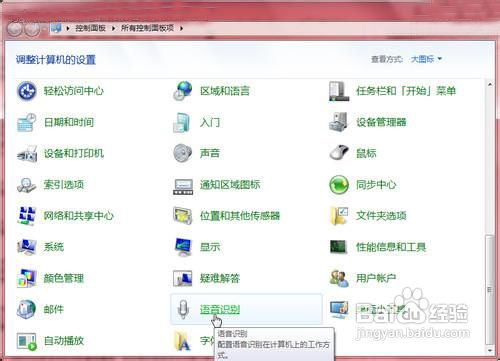Open the 语音识别 link

pos(220,309)
